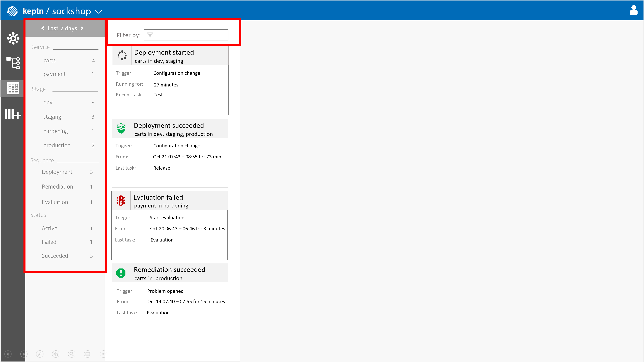This screenshot has width=644, height=362.
Task: Open the Evaluation failed card title
Action: [x=158, y=197]
